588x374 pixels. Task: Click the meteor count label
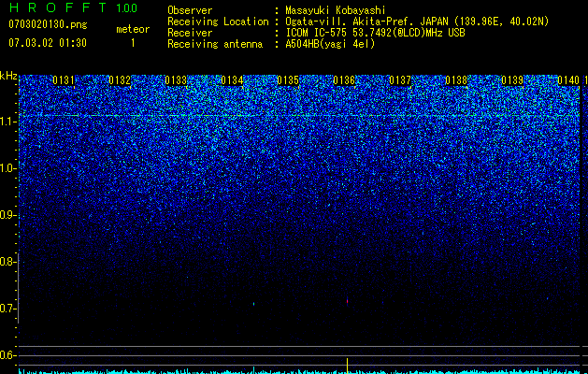tap(133, 29)
